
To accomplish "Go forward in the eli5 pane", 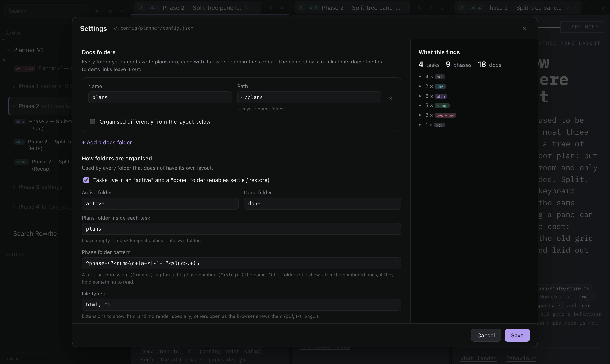I will click(x=431, y=8).
